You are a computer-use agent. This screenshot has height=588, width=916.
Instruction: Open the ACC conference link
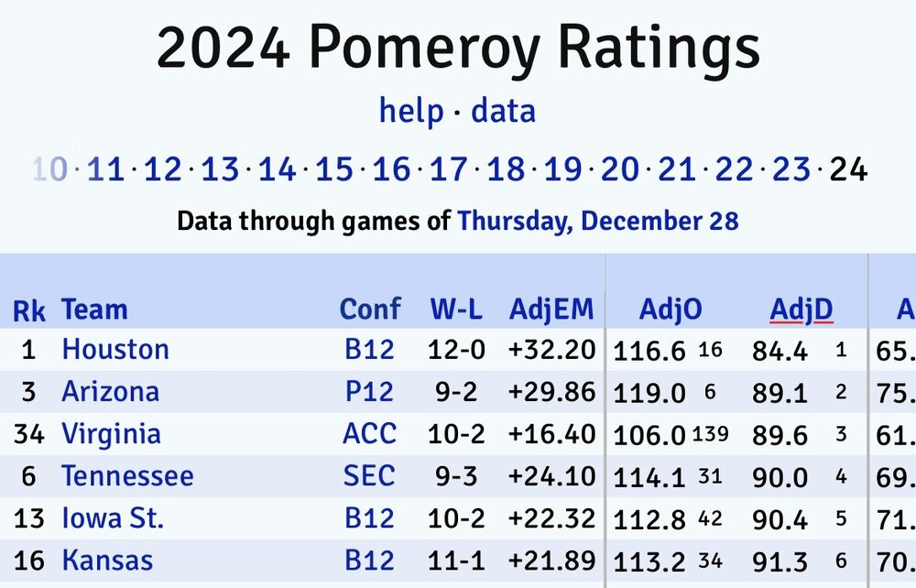[x=370, y=434]
